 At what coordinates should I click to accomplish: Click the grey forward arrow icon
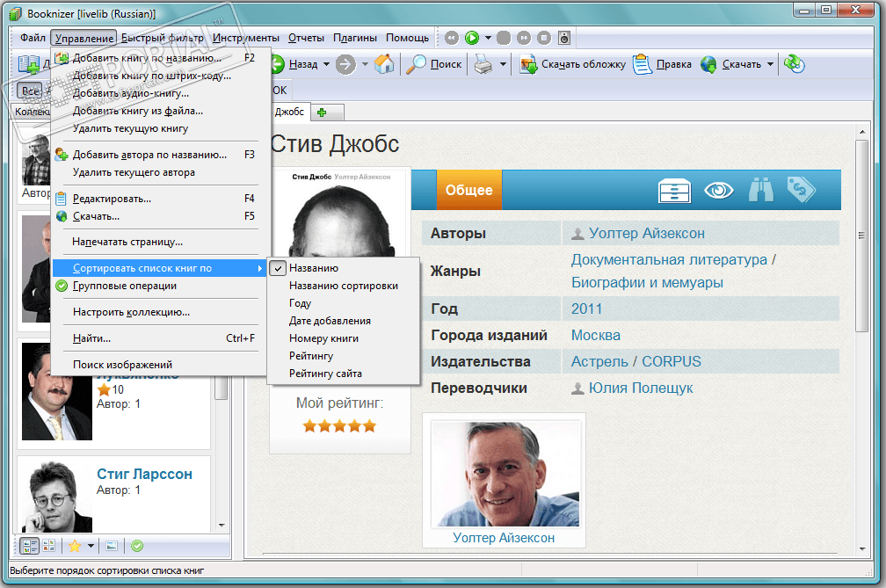345,64
